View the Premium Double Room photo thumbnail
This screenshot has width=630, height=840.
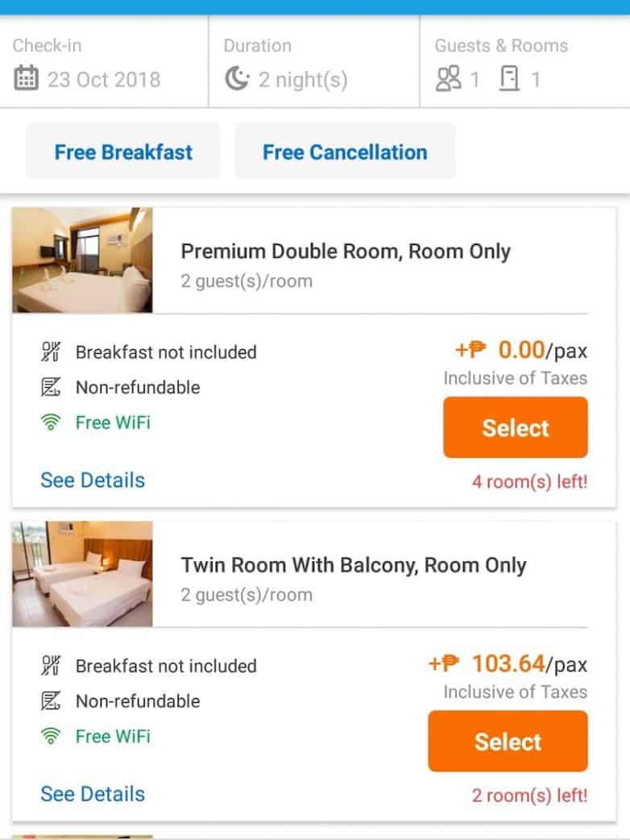click(82, 260)
